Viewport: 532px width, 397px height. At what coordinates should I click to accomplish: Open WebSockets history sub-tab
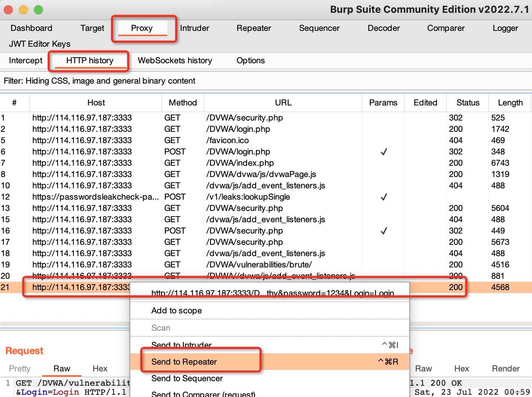click(175, 61)
